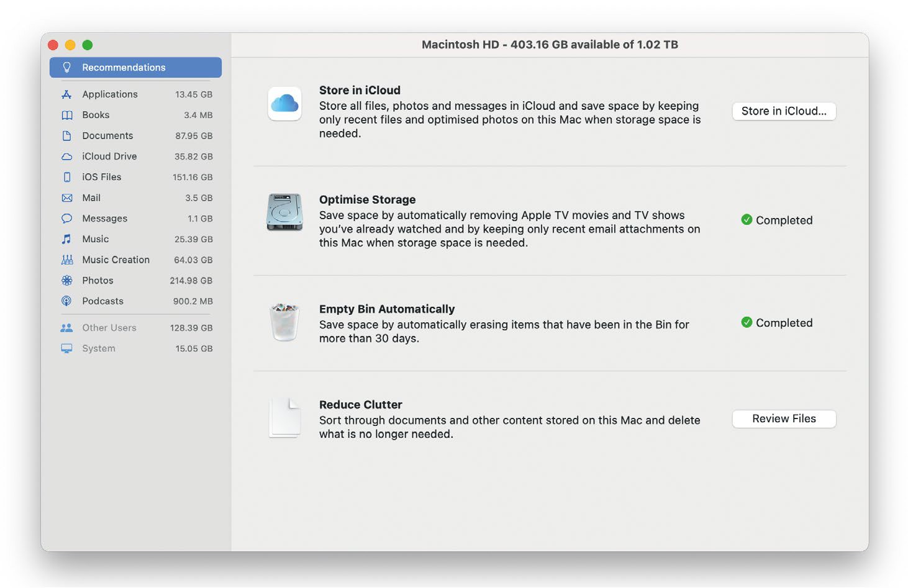Select the iOS Files label
Viewport: 908px width, 588px height.
pyautogui.click(x=102, y=177)
